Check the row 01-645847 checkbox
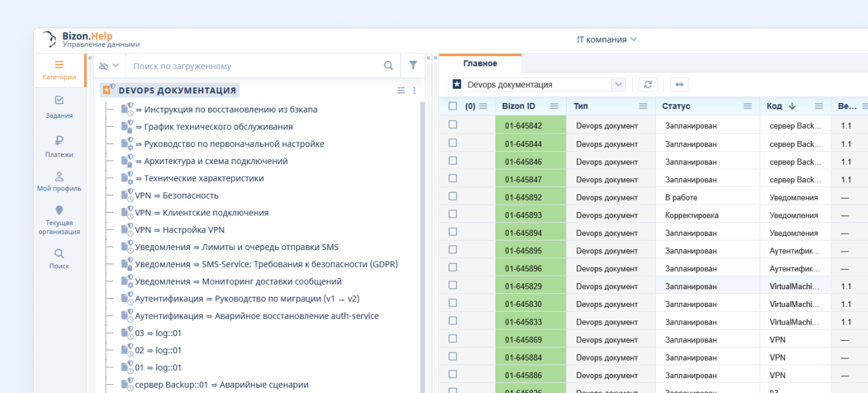This screenshot has height=393, width=868. pyautogui.click(x=452, y=178)
